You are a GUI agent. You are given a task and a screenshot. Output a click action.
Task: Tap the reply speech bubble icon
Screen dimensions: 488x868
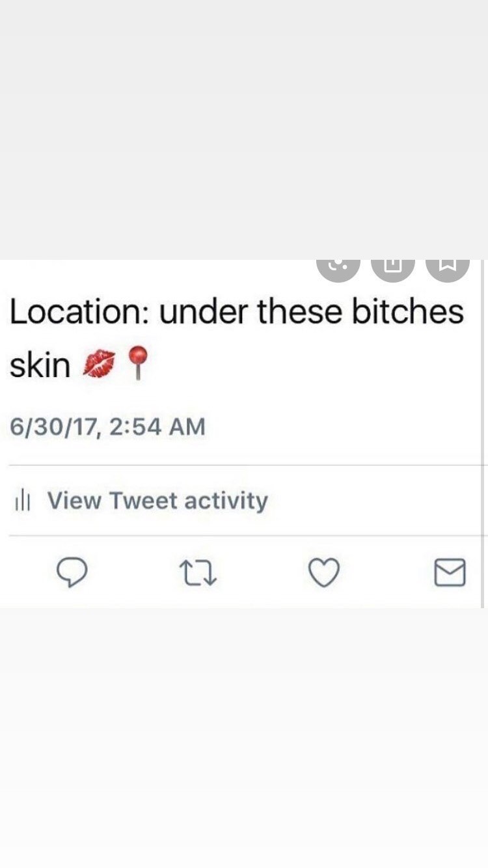[x=72, y=574]
